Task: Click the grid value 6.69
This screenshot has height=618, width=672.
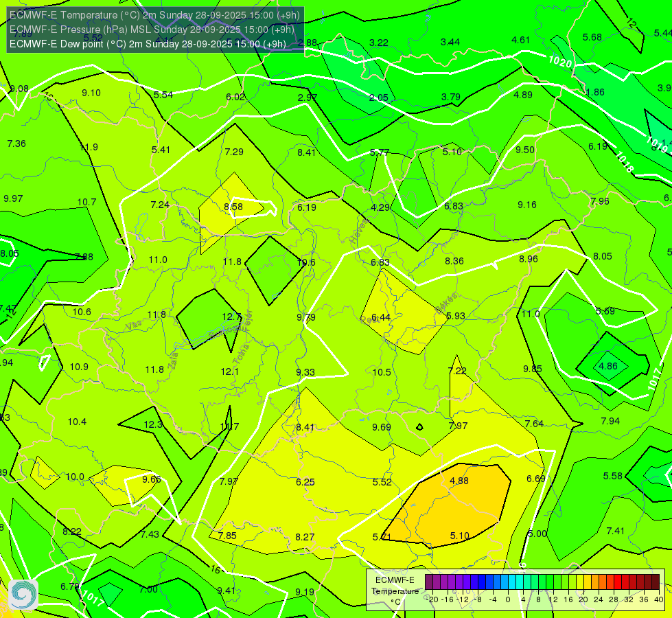Action: click(535, 479)
